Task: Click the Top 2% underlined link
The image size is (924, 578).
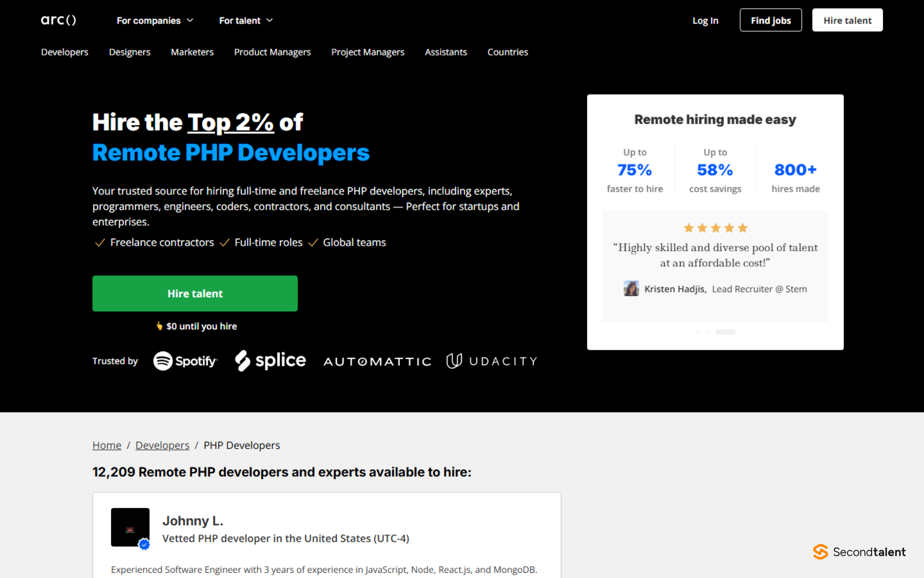Action: pos(230,122)
